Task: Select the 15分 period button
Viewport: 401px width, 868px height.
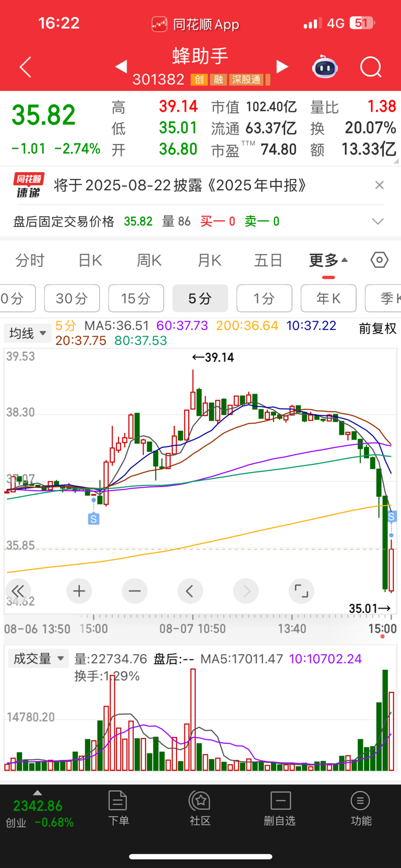Action: 136,299
